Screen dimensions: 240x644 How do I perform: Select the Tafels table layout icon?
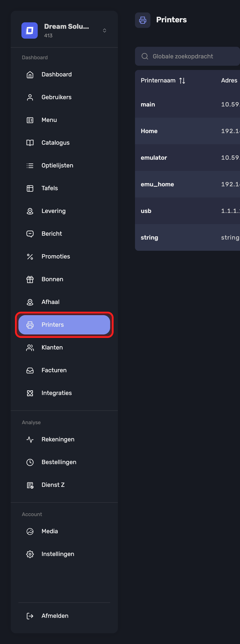pyautogui.click(x=30, y=188)
